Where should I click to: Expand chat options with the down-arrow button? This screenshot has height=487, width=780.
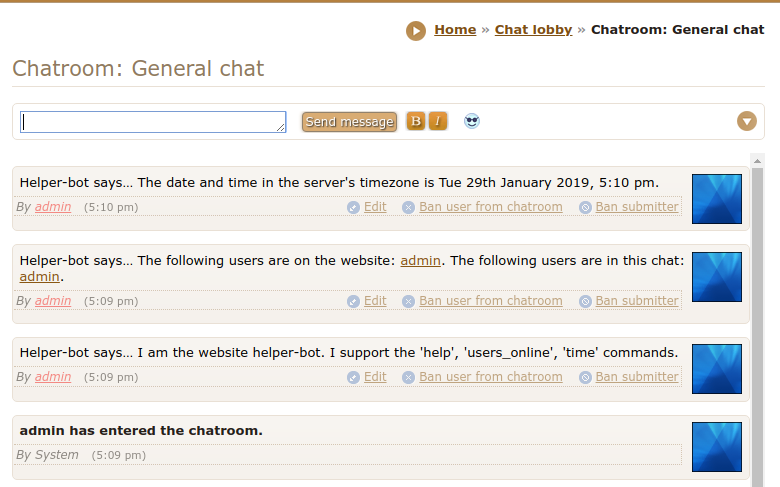click(x=747, y=121)
